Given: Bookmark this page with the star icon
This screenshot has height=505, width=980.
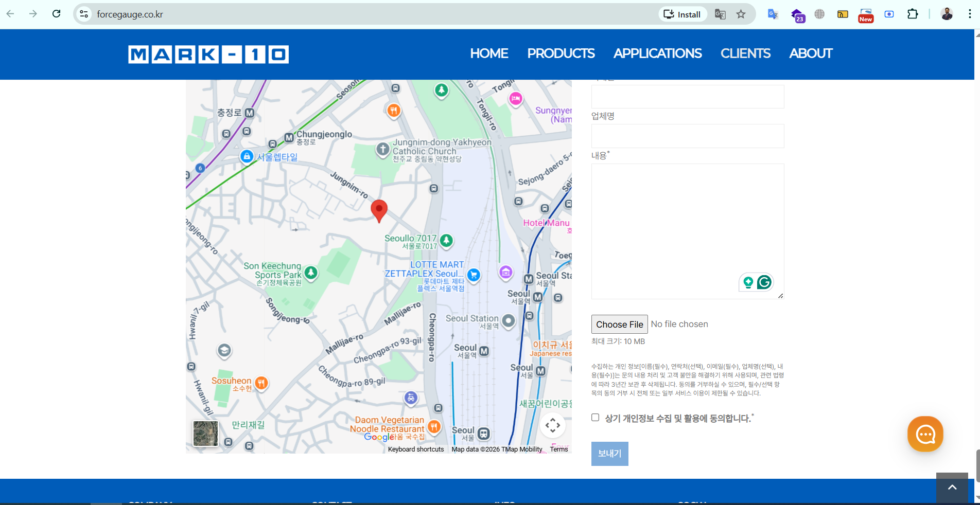Looking at the screenshot, I should click(741, 14).
